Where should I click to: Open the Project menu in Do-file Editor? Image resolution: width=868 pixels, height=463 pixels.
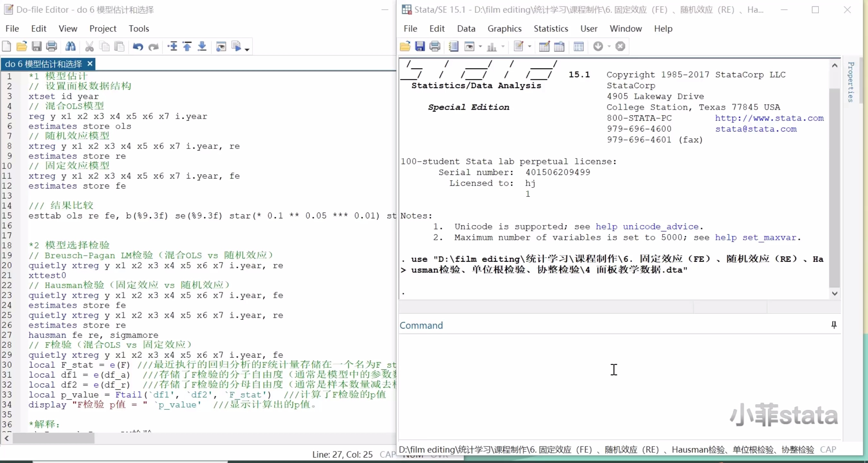pos(103,29)
